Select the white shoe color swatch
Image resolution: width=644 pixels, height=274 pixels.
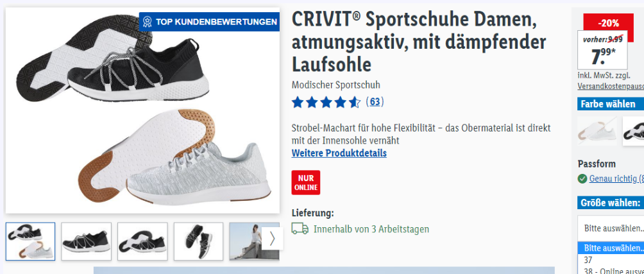click(x=597, y=131)
